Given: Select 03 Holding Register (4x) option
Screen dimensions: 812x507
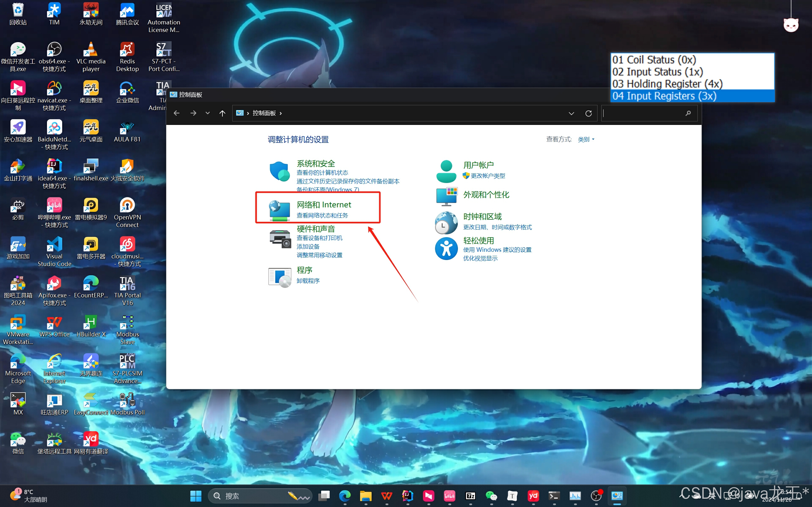Looking at the screenshot, I should (667, 84).
